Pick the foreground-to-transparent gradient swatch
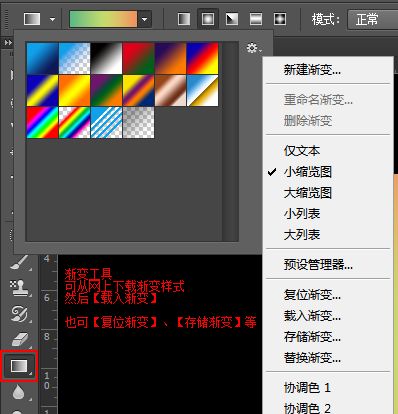Screen dimensions: 398x414 [74, 58]
